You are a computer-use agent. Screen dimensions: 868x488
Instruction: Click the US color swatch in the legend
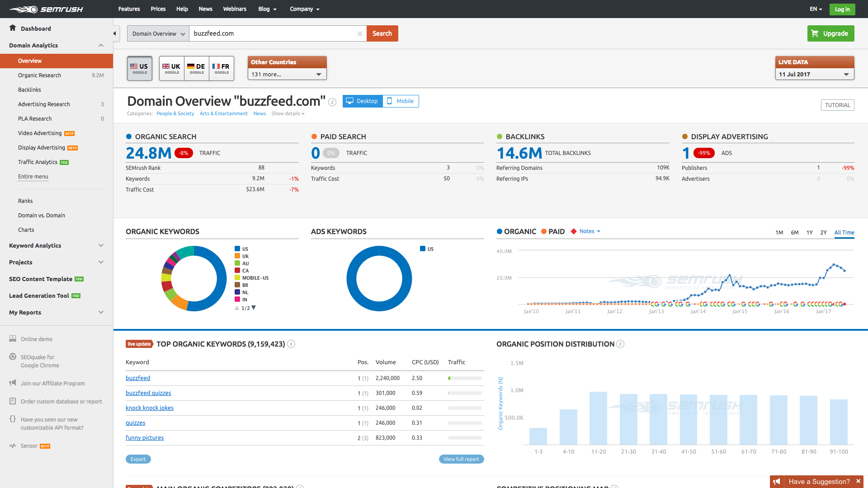237,249
